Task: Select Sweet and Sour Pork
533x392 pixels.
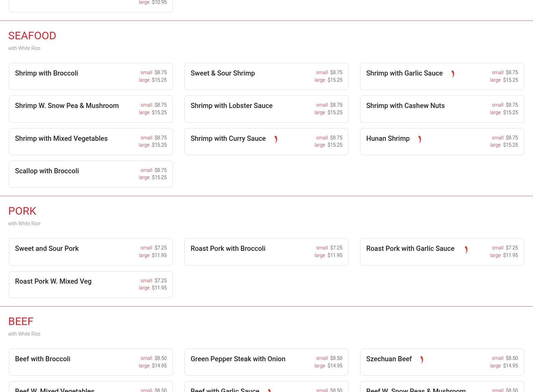Action: click(47, 248)
